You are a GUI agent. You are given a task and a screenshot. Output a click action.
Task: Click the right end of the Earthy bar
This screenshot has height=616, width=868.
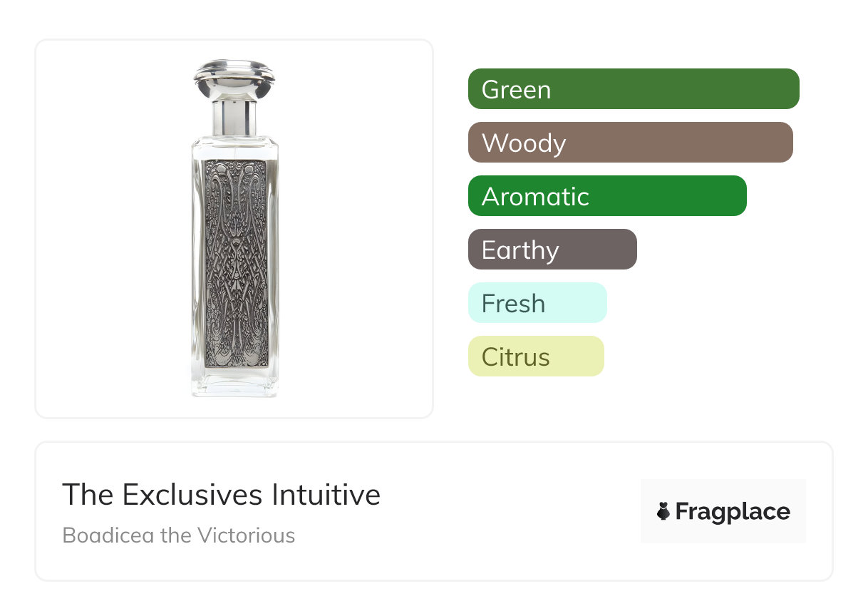(624, 250)
